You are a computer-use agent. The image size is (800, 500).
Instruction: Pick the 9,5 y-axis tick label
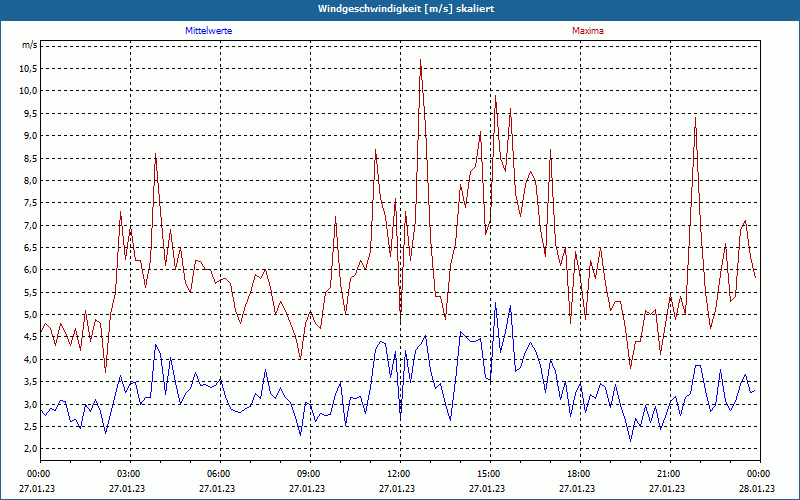click(30, 113)
